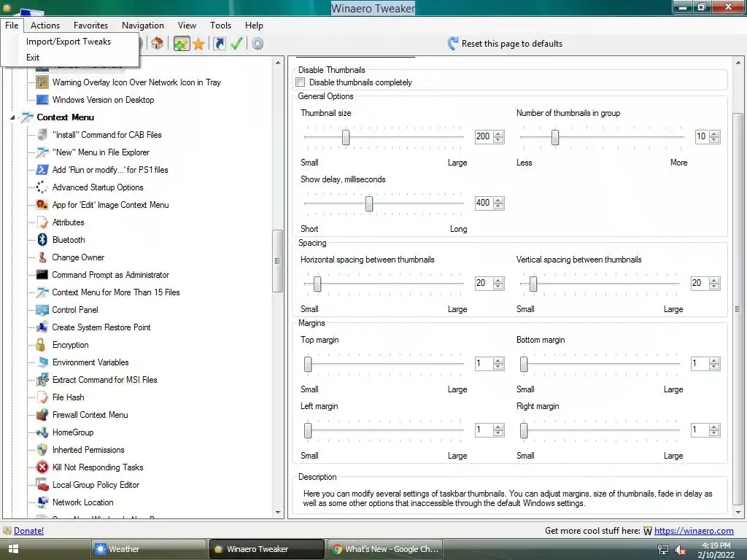Screen dimensions: 747x560
Task: Open the Help menu
Action: (x=254, y=26)
